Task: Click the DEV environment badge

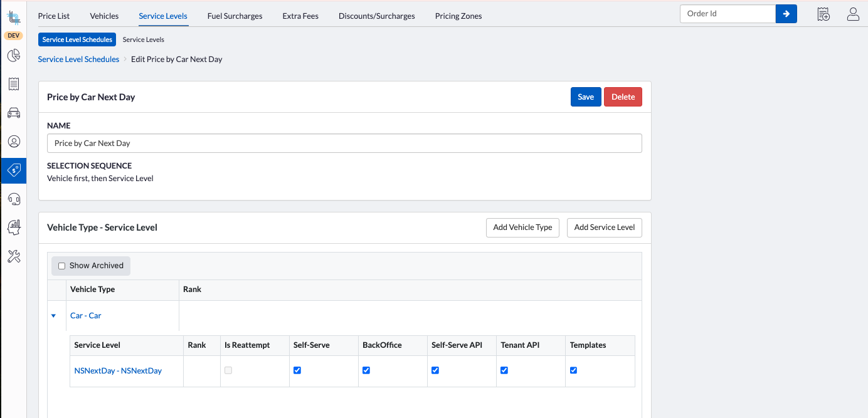Action: tap(14, 36)
